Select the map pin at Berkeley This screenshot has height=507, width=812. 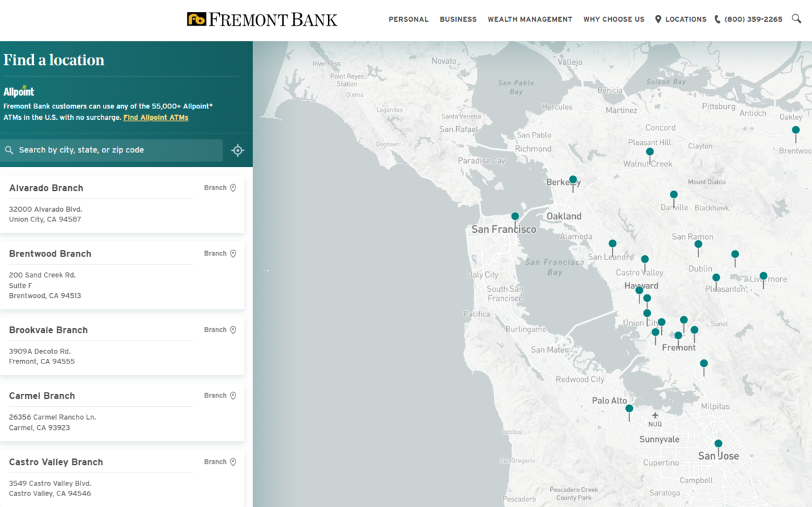click(x=573, y=181)
